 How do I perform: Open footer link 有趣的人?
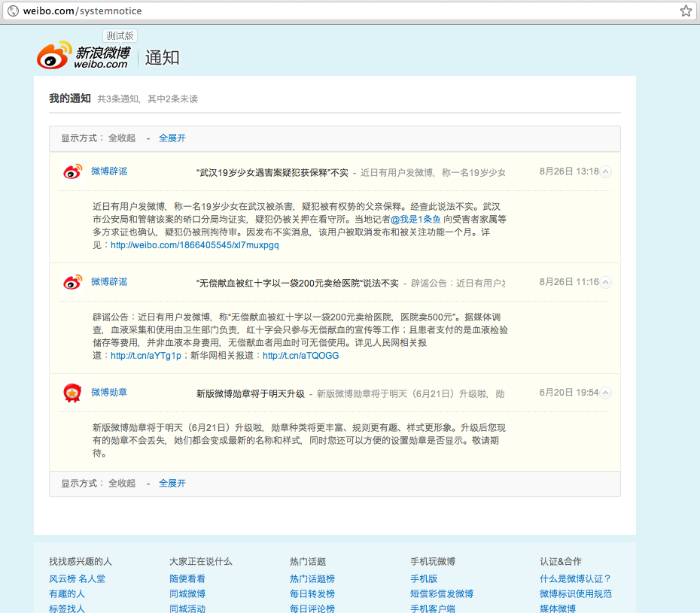click(x=67, y=594)
